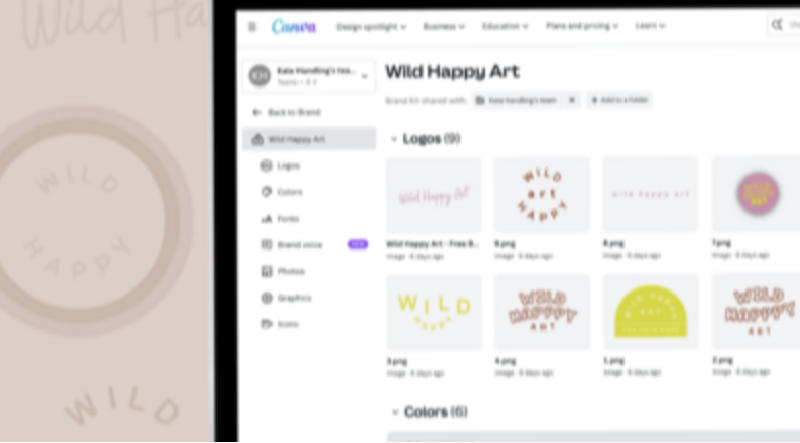The height and width of the screenshot is (443, 800).
Task: Open the Design spotlight menu
Action: click(x=371, y=27)
